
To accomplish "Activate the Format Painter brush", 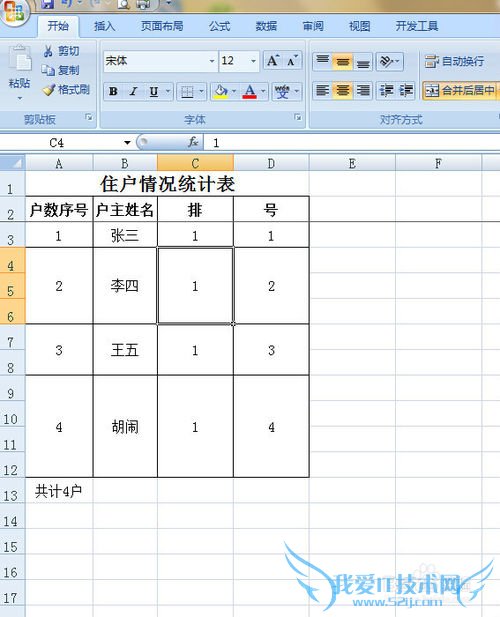I will pyautogui.click(x=48, y=90).
